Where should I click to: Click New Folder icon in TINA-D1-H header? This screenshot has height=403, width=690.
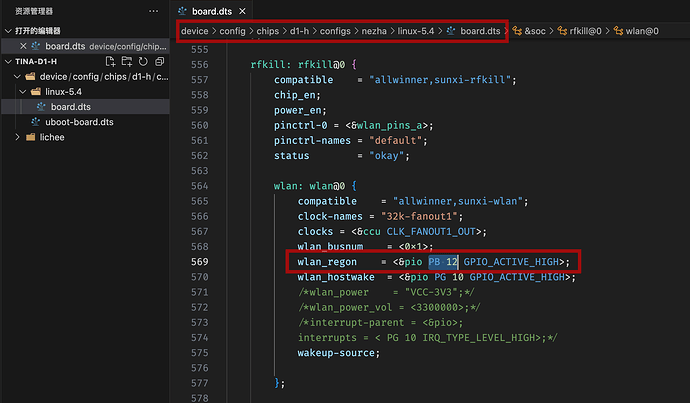127,61
